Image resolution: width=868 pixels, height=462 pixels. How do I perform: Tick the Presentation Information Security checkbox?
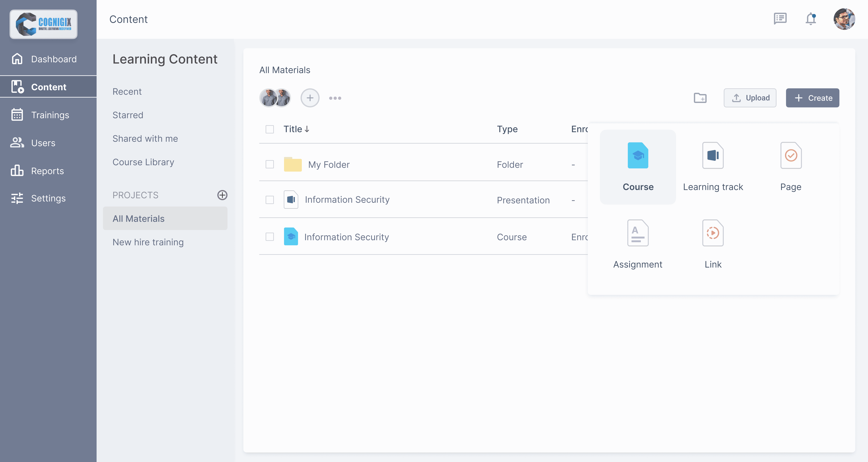pos(270,200)
